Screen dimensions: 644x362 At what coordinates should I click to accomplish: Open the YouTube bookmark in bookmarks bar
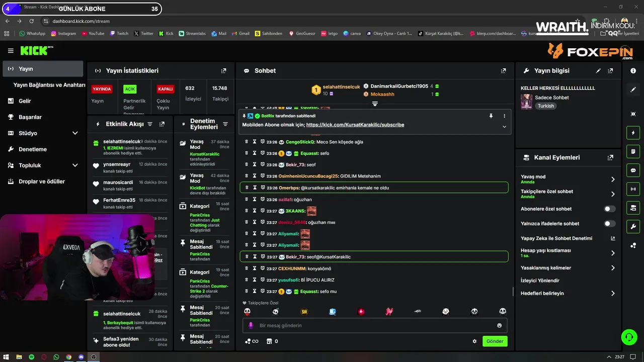pos(93,34)
